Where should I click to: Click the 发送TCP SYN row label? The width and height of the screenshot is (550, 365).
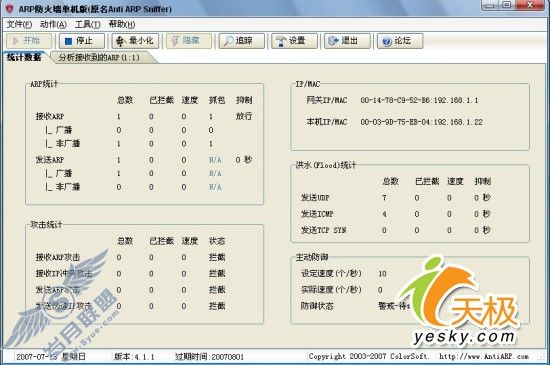pyautogui.click(x=323, y=230)
